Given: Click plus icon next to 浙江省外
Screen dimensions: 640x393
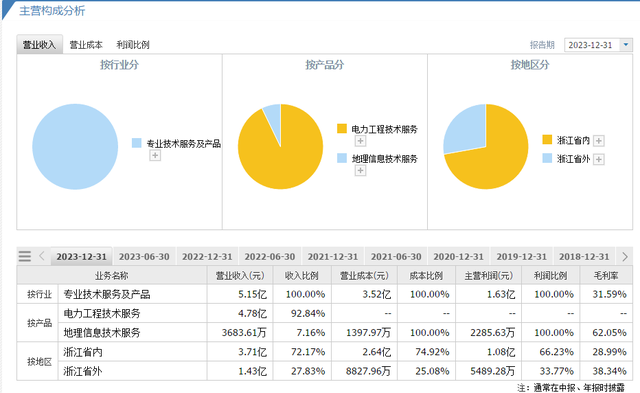Looking at the screenshot, I should (598, 159).
